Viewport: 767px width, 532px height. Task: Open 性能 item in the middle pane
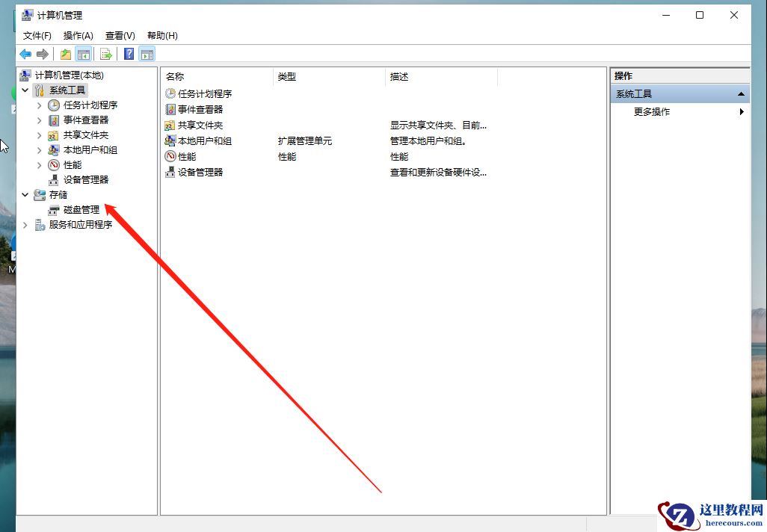coord(188,156)
